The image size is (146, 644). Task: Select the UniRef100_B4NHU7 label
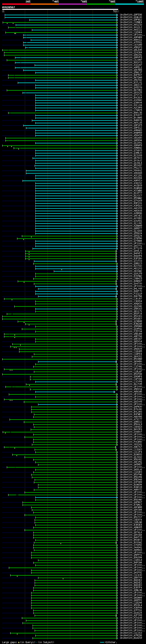131,281
